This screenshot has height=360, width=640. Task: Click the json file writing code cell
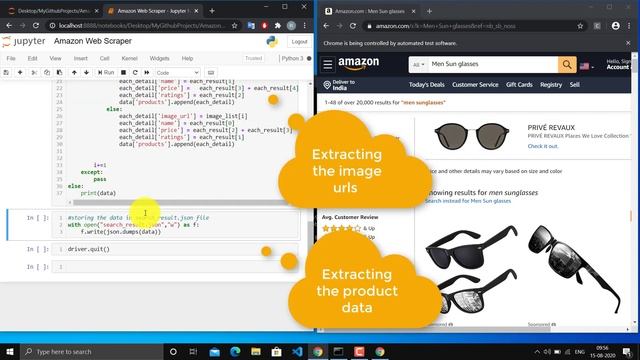click(175, 224)
